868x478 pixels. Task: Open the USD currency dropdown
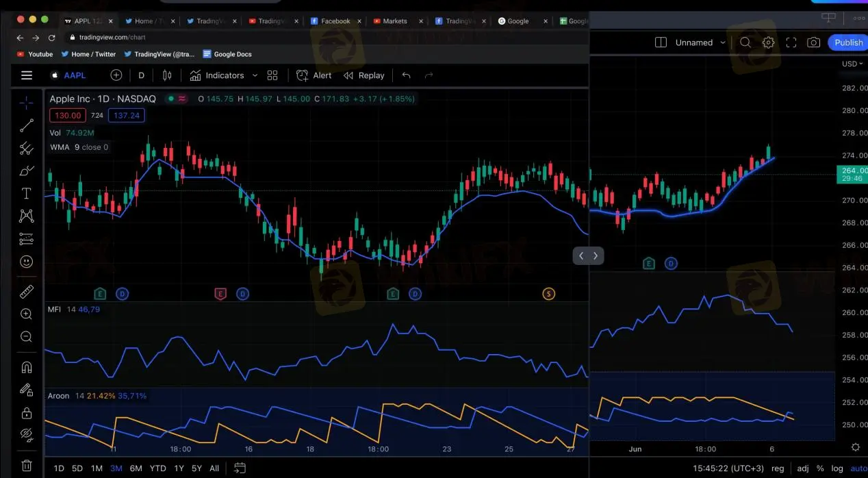click(x=851, y=64)
